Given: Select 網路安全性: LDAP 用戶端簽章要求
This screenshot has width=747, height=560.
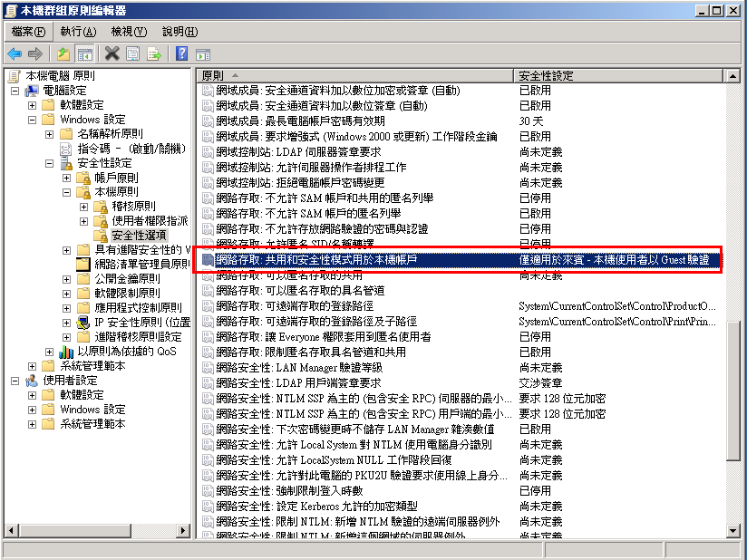Looking at the screenshot, I should click(x=298, y=383).
